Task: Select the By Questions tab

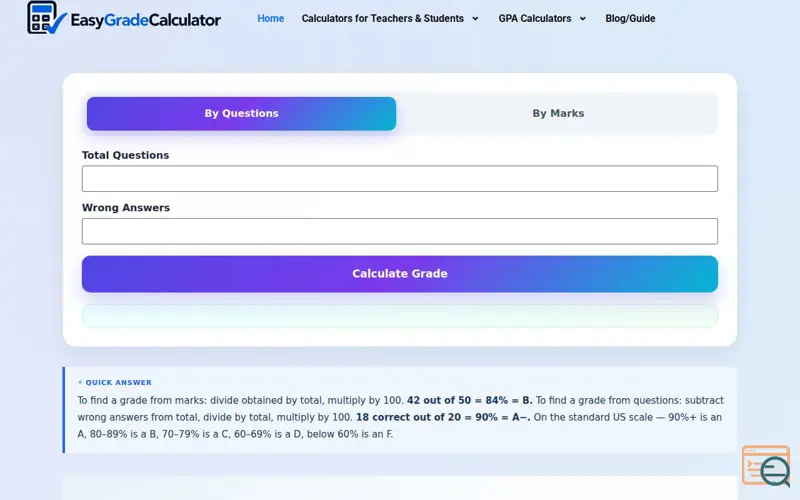Action: pos(241,113)
